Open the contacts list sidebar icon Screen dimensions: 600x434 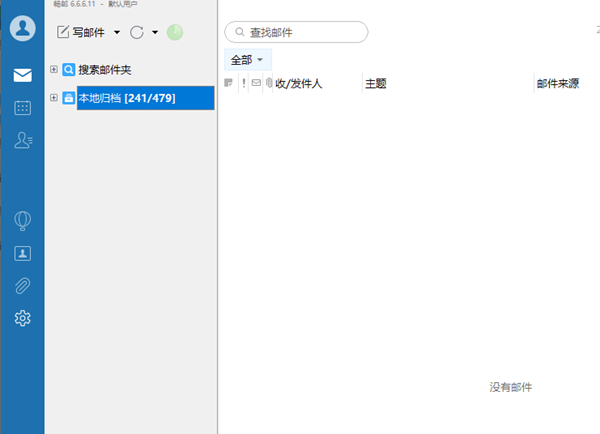coord(23,140)
